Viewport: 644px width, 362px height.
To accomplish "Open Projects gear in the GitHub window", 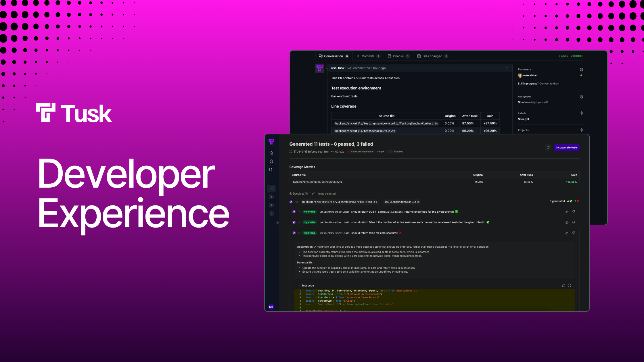I will 581,130.
